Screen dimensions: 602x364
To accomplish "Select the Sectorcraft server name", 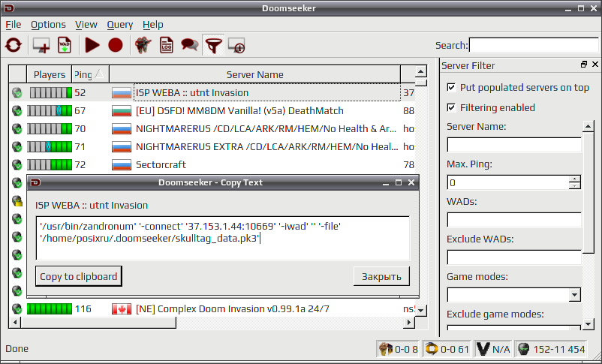I will click(161, 164).
